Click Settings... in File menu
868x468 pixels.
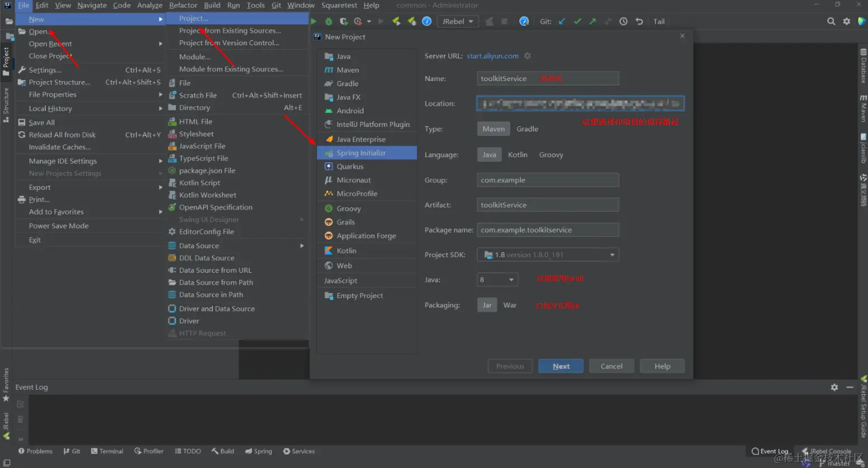[90, 70]
